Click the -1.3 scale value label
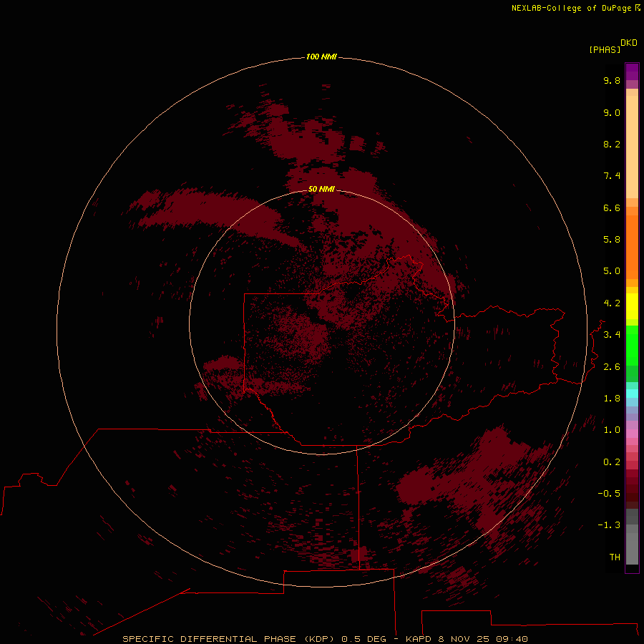644x644 pixels. pos(609,525)
